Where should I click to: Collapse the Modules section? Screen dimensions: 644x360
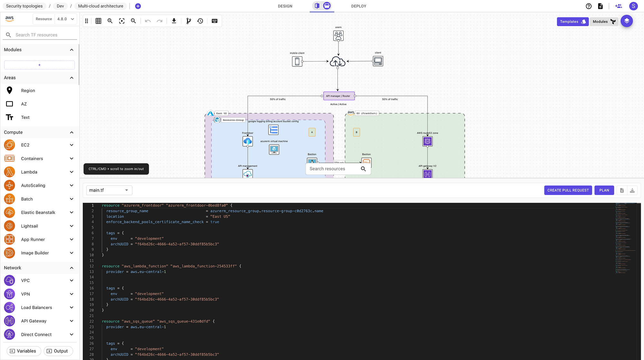pos(71,50)
